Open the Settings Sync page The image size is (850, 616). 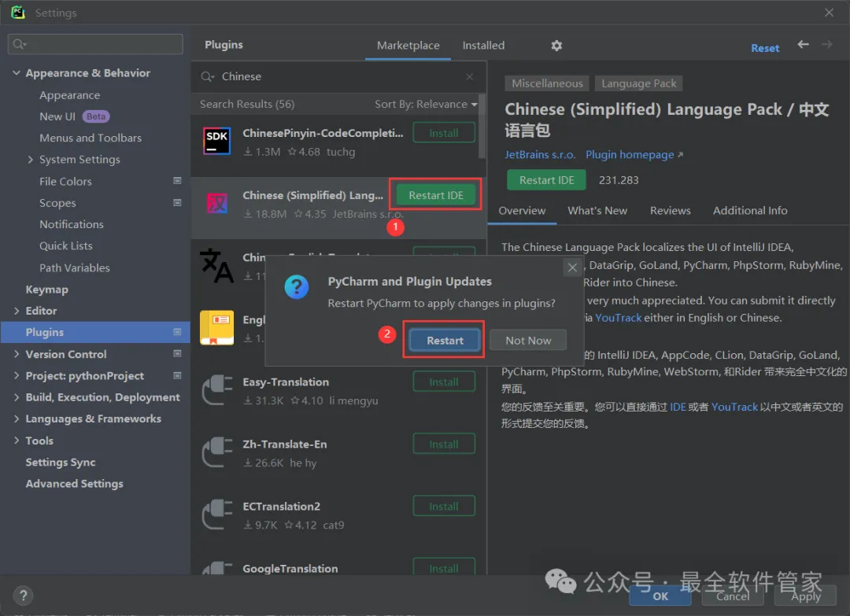point(60,462)
